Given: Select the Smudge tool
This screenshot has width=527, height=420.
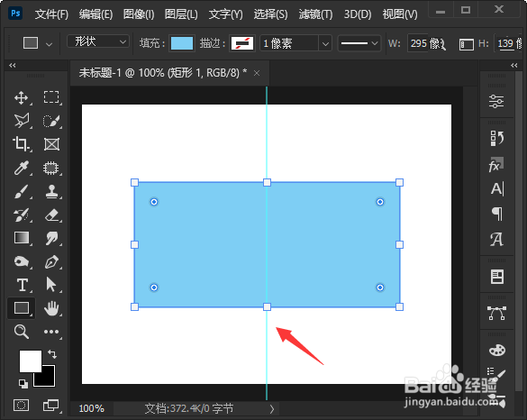Looking at the screenshot, I should [x=51, y=238].
